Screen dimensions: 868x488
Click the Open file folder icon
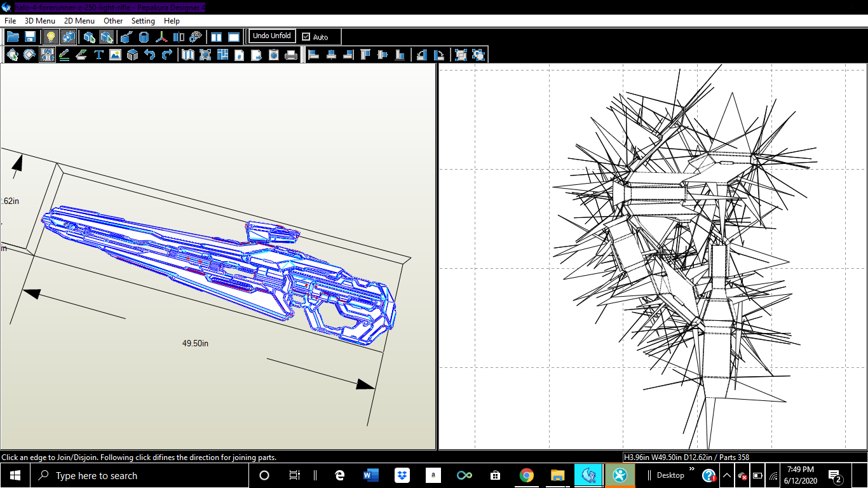coord(13,37)
